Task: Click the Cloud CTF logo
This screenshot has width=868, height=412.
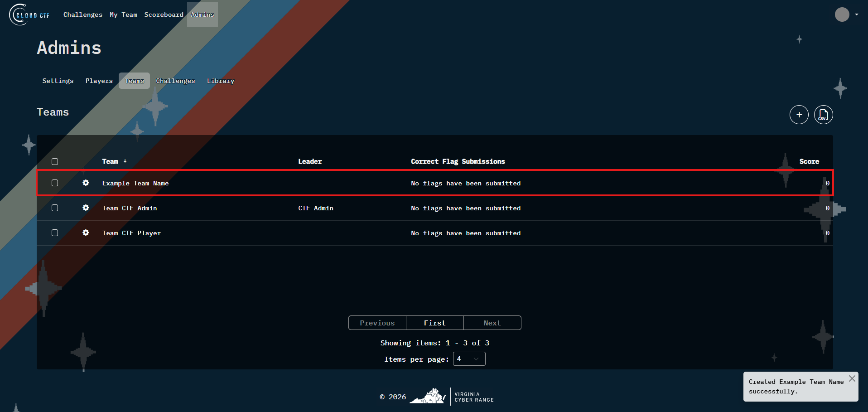Action: coord(29,14)
